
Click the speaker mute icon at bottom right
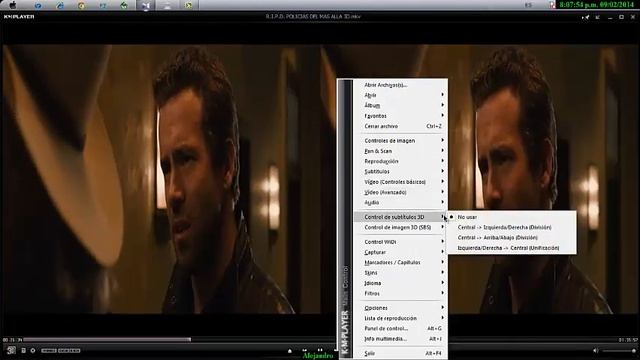(596, 350)
